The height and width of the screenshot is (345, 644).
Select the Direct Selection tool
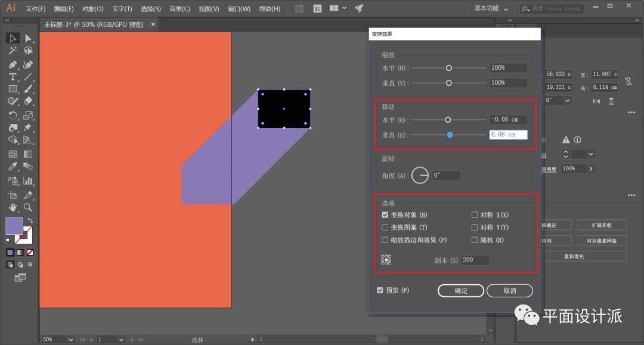(28, 39)
